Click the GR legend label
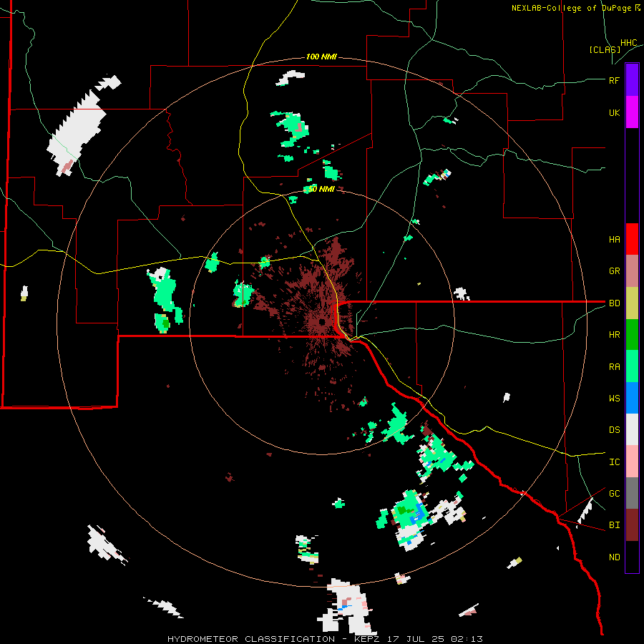644x644 pixels. (x=614, y=271)
